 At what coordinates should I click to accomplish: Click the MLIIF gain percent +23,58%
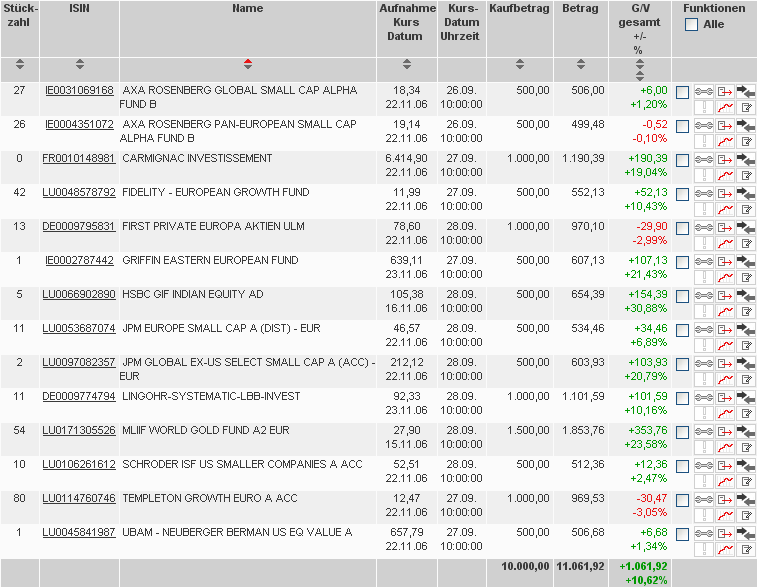(x=645, y=444)
